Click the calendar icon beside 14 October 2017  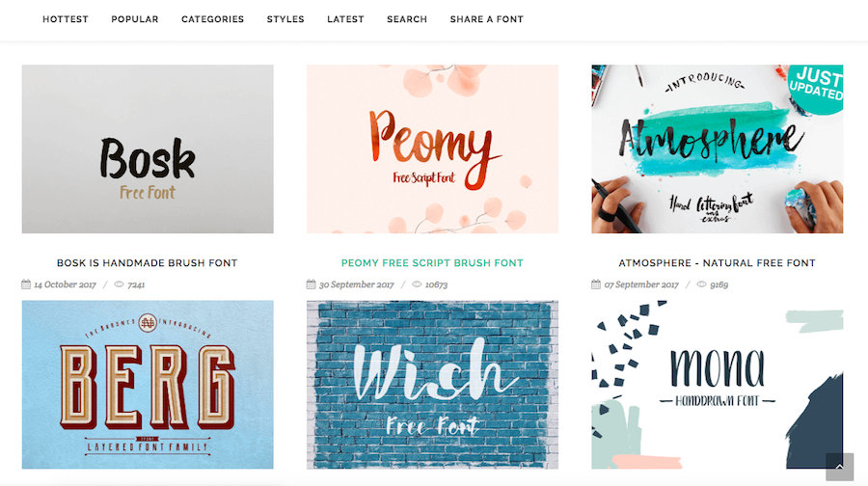26,284
